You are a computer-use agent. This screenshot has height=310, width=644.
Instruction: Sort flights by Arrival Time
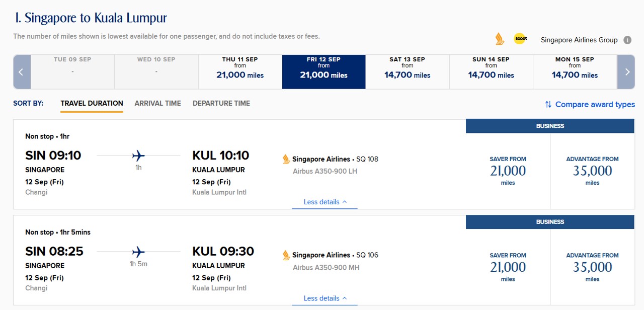click(x=157, y=103)
